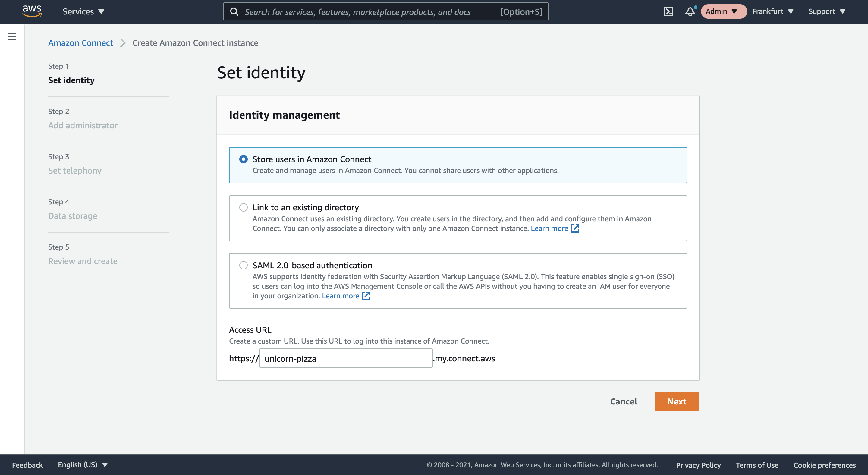
Task: Select Link to an existing directory option
Action: click(243, 207)
